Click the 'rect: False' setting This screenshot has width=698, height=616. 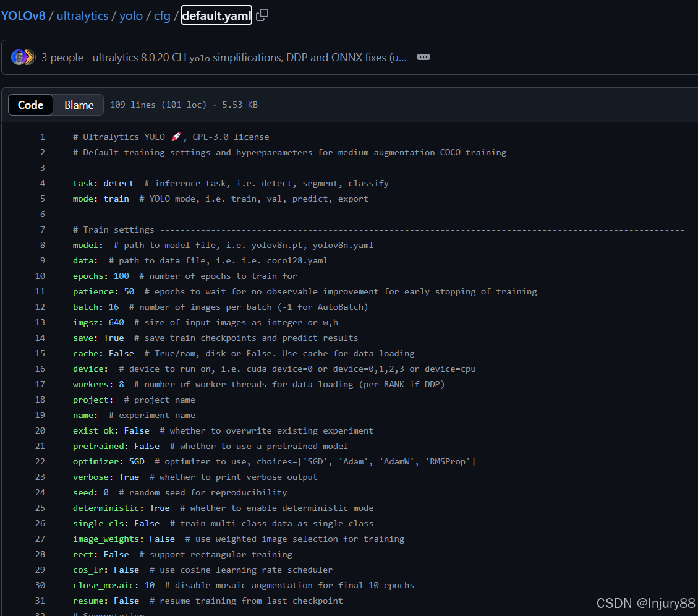click(x=101, y=554)
